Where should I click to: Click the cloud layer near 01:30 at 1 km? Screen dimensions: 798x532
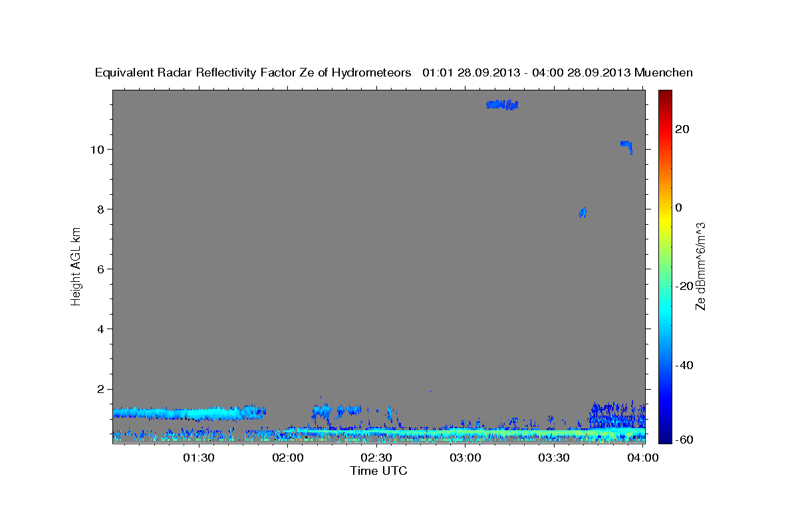tap(190, 413)
